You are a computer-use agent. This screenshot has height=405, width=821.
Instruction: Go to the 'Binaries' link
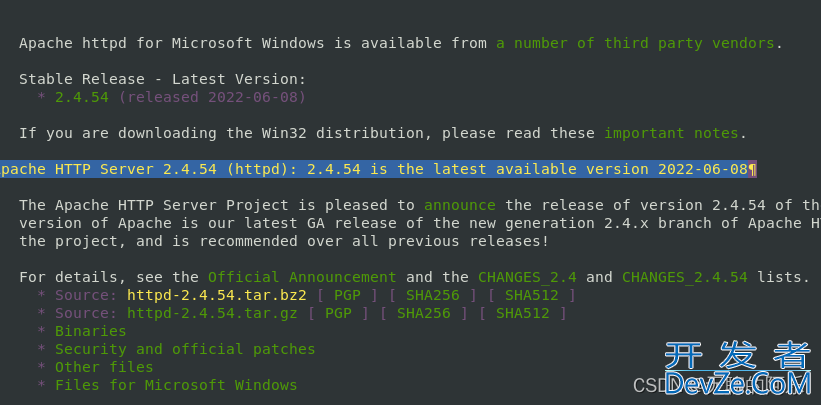(91, 331)
